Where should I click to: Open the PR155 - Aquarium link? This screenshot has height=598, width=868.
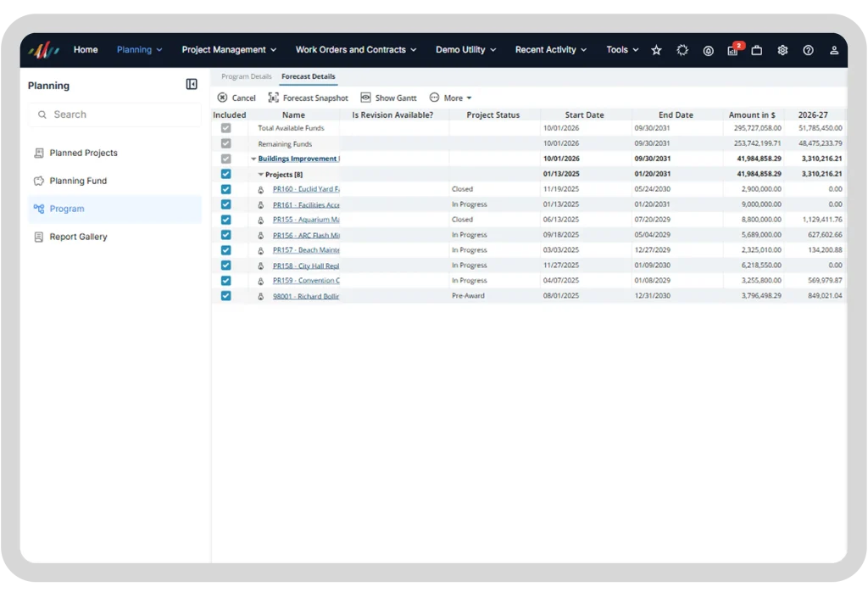coord(306,220)
